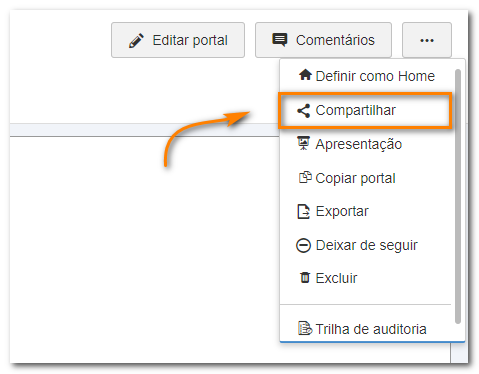The image size is (479, 374).
Task: Click the dropdown menu vertical scrollbar
Action: [458, 196]
